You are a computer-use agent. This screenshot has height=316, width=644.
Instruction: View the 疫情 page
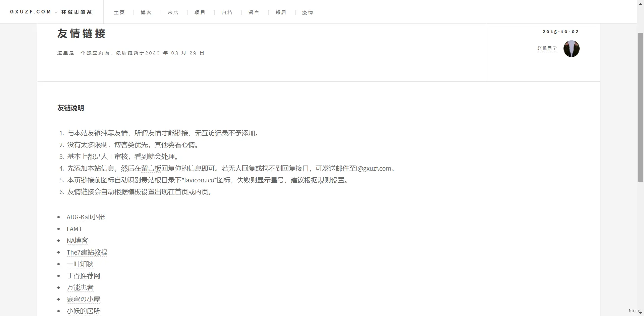pos(308,12)
